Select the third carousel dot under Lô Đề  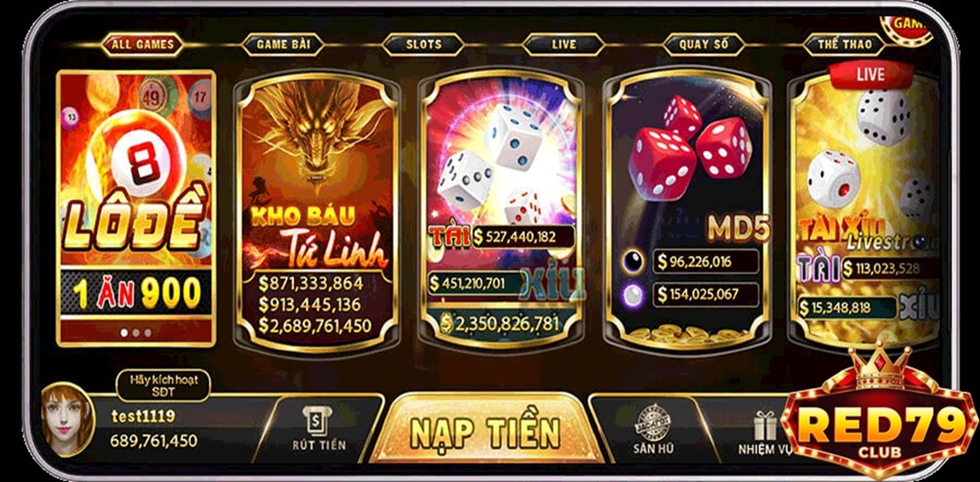tap(148, 333)
